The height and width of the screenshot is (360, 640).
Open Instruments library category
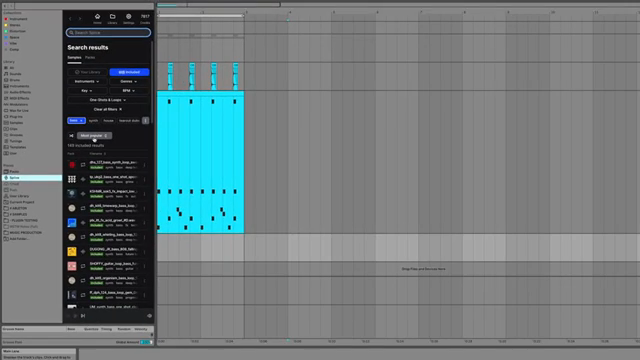click(x=19, y=87)
